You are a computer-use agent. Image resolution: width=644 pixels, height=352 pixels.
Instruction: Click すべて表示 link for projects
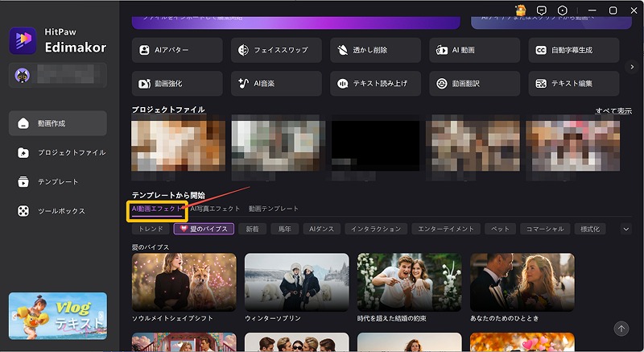[x=613, y=110]
